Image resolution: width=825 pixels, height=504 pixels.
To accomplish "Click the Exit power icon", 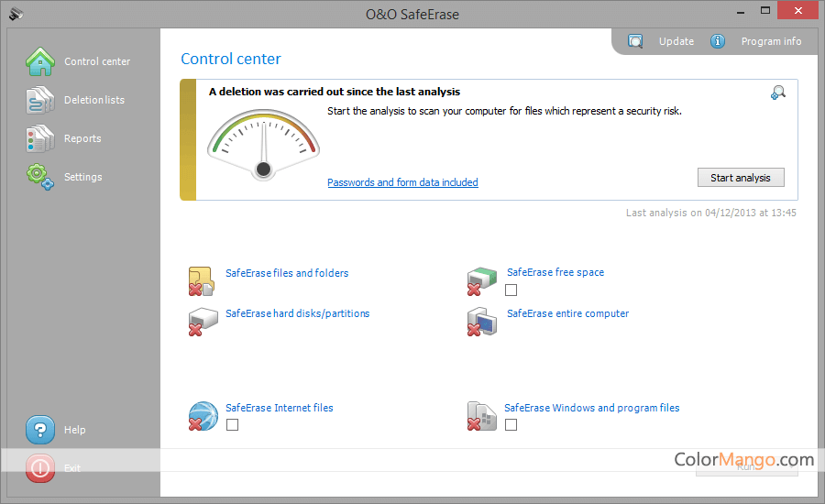I will [x=40, y=468].
